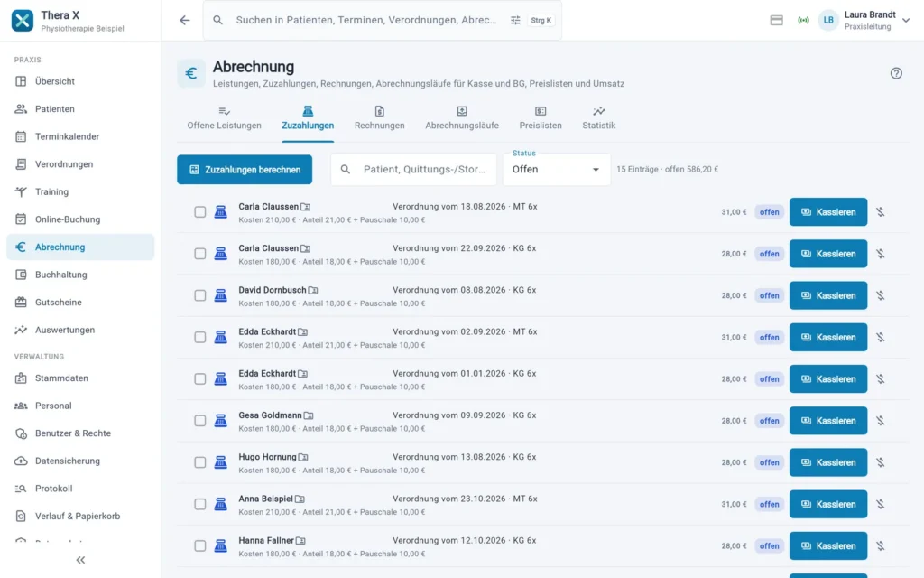Click the green connection status icon
This screenshot has width=924, height=578.
(803, 20)
